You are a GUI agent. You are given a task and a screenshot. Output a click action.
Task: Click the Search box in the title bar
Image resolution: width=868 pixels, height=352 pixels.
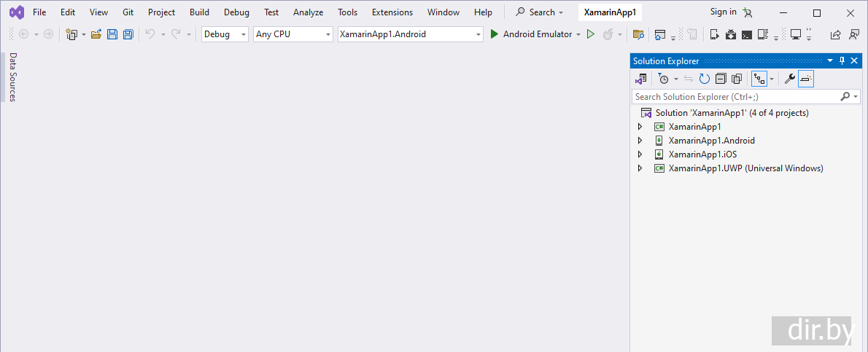click(x=539, y=12)
